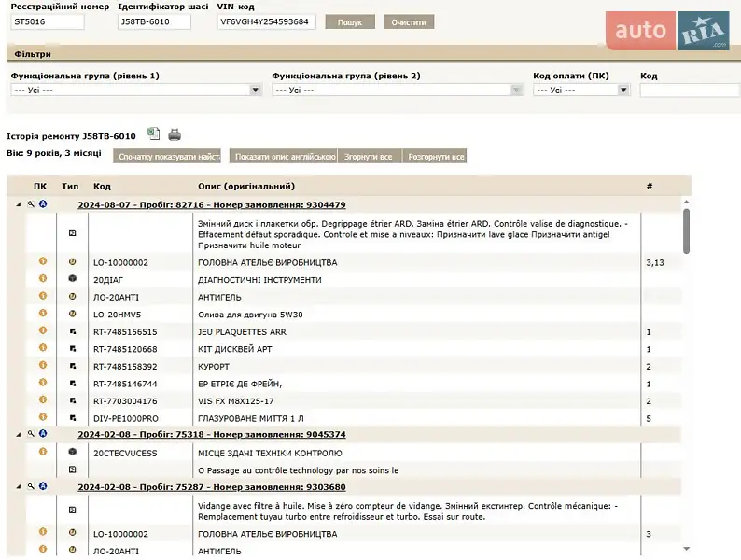
Task: Collapse the 2024-08-07 order 9304479 group
Action: click(19, 204)
